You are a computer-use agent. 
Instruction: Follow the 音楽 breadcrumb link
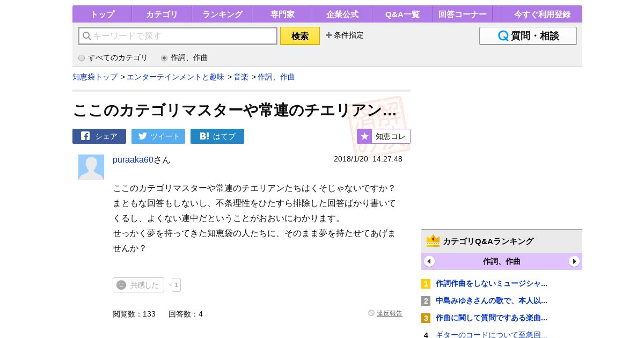[x=241, y=77]
